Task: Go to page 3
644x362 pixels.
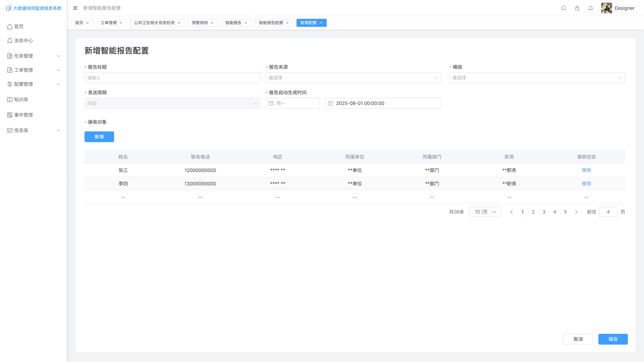Action: click(544, 212)
